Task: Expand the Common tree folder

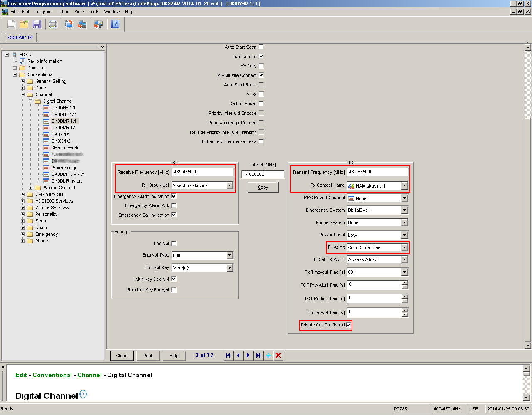Action: coord(15,68)
